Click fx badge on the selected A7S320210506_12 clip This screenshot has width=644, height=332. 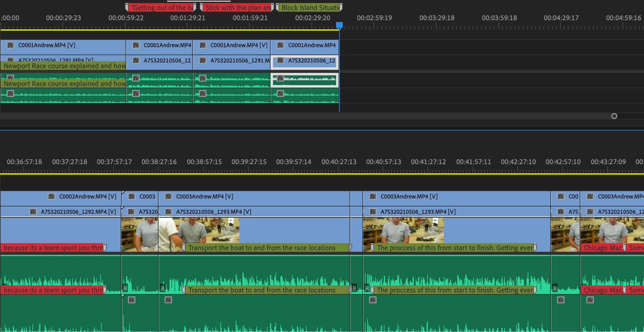tap(280, 60)
